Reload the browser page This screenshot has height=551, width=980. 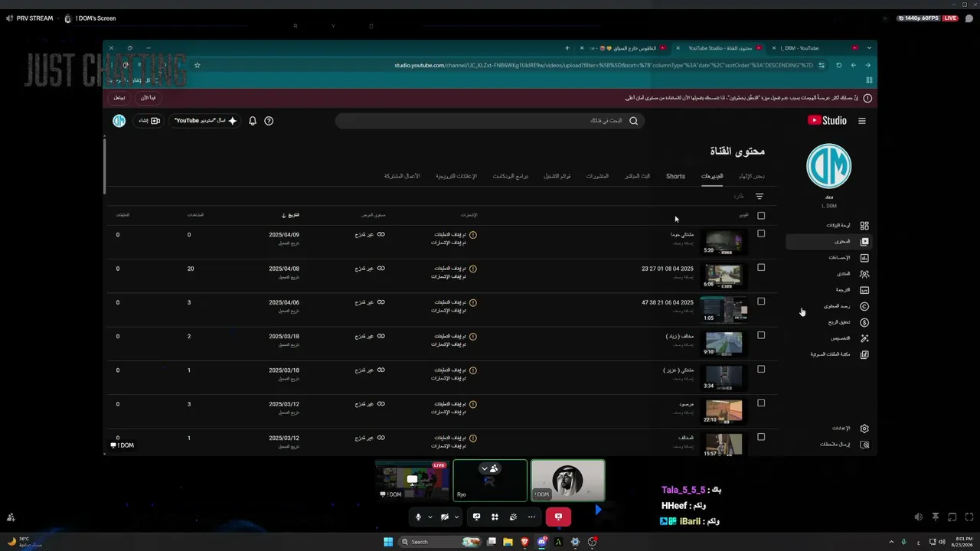click(x=838, y=65)
